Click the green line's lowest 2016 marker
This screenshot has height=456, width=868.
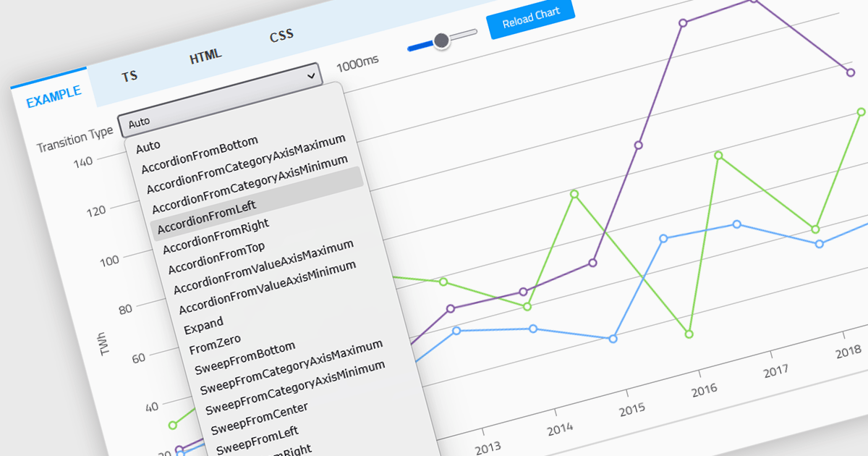(689, 334)
